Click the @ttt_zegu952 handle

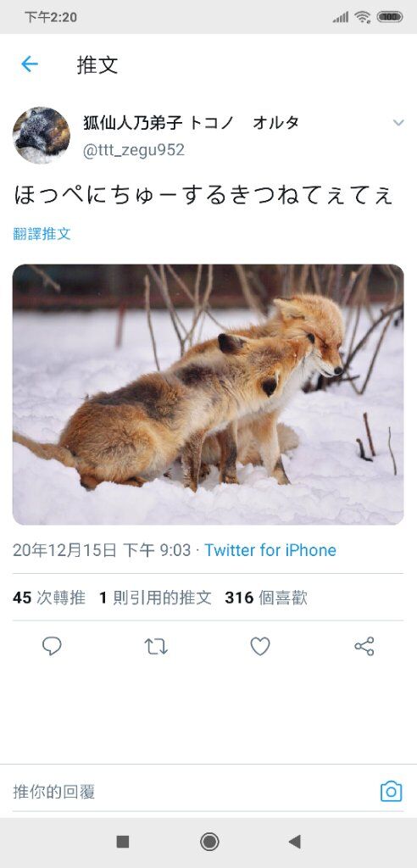pos(133,150)
